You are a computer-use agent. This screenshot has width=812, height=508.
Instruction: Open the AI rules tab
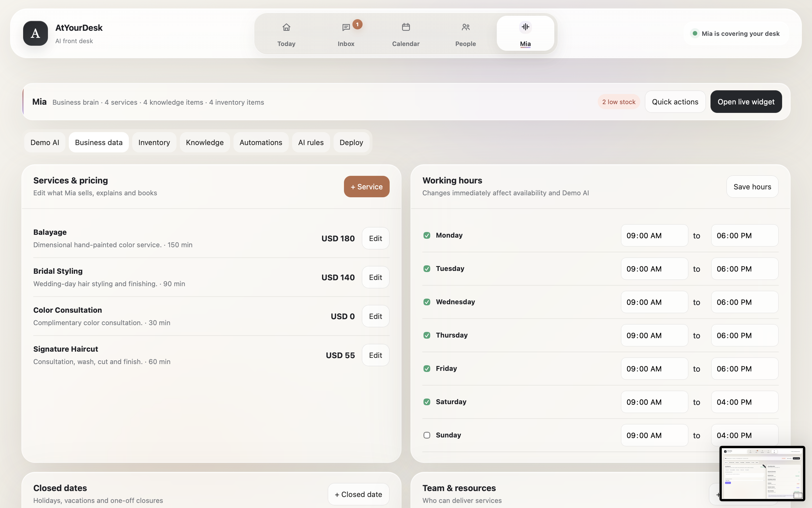coord(311,142)
